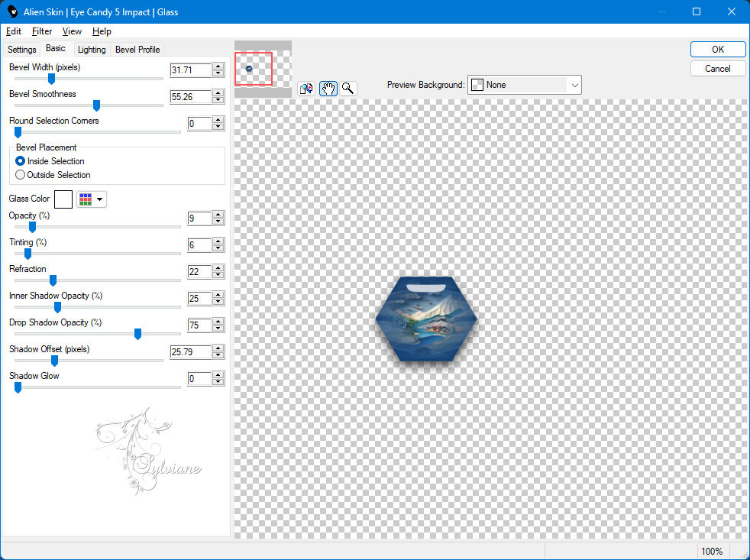Decrease Shadow Offset with the down stepper
Screen dimensions: 750x560
[218, 355]
